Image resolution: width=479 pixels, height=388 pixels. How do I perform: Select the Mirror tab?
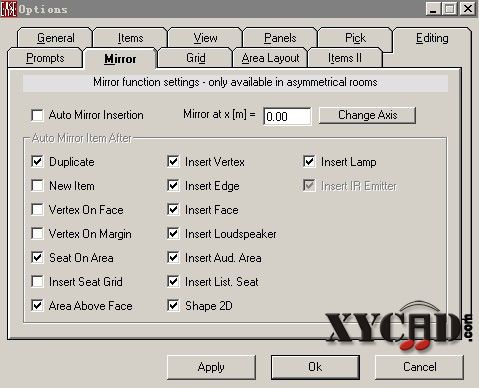click(x=120, y=59)
